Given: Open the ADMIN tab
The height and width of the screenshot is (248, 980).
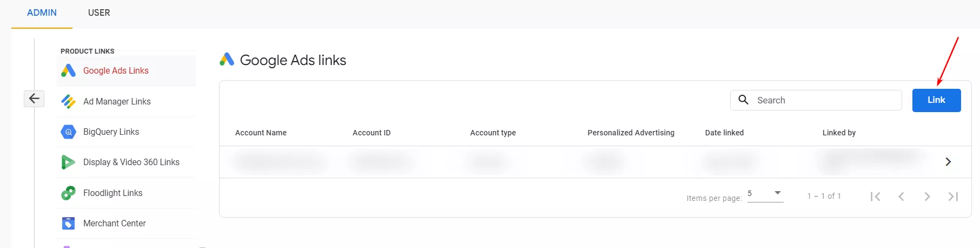Looking at the screenshot, I should (42, 13).
